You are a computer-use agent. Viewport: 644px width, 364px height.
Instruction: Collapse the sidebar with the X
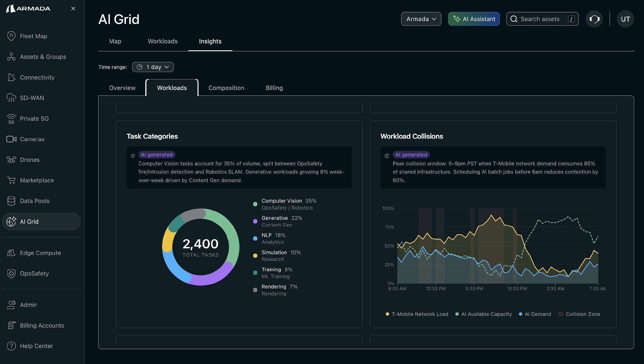[73, 9]
